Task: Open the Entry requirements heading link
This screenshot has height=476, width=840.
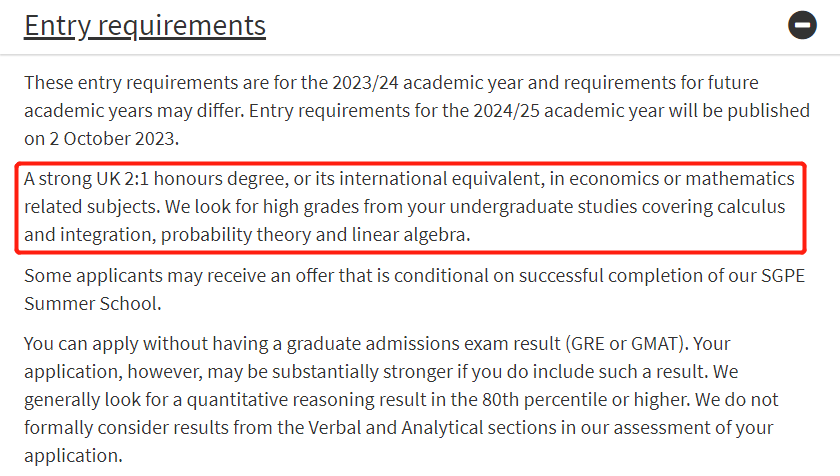Action: (145, 26)
